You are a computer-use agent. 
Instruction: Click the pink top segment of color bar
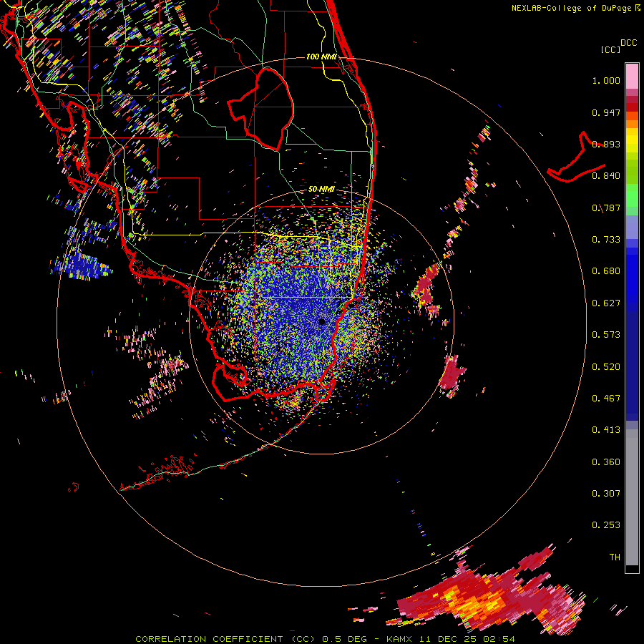pyautogui.click(x=632, y=76)
